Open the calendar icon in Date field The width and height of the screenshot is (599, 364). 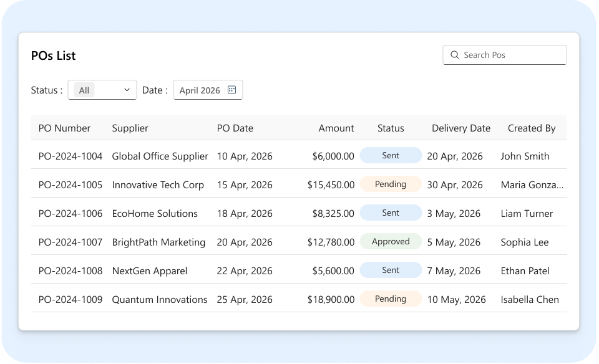coord(231,90)
